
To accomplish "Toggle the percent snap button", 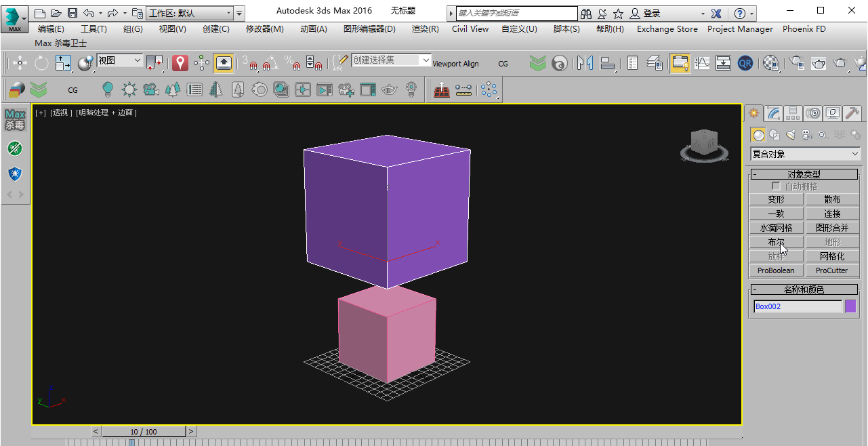I will [292, 64].
